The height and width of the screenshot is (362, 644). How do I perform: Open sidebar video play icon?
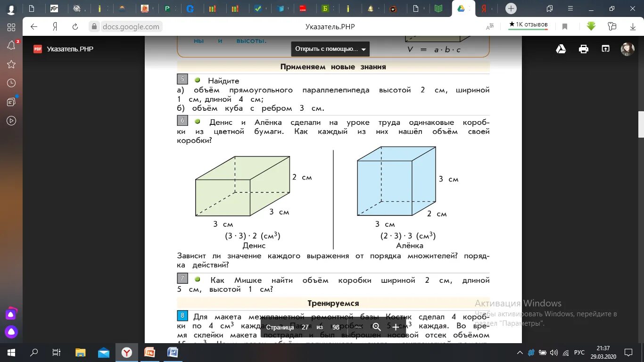tap(11, 121)
